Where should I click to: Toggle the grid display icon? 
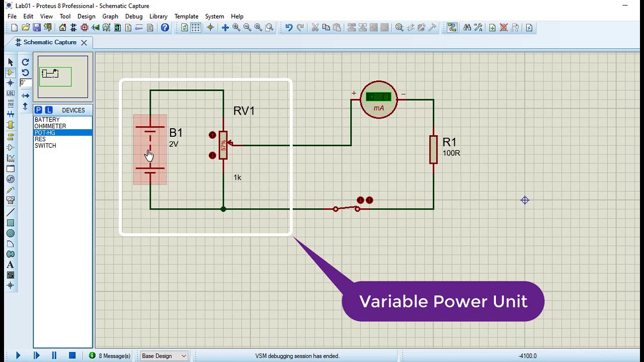(x=195, y=28)
